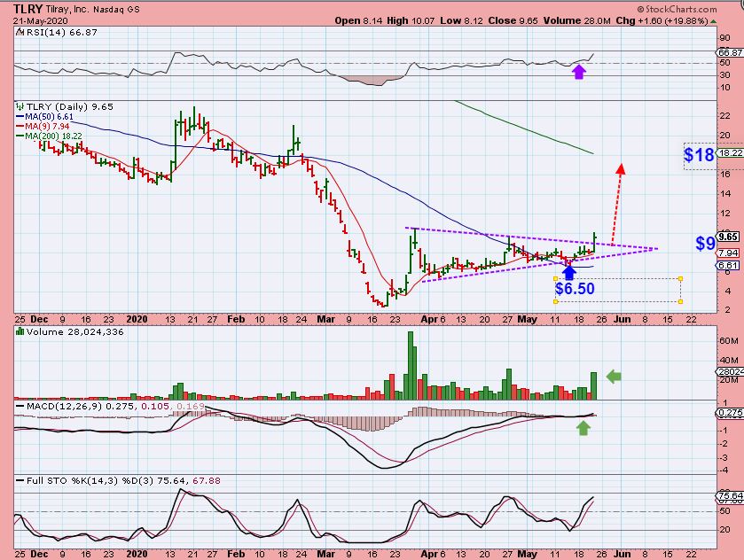Click the 6.61 moving average price tag

click(x=728, y=266)
